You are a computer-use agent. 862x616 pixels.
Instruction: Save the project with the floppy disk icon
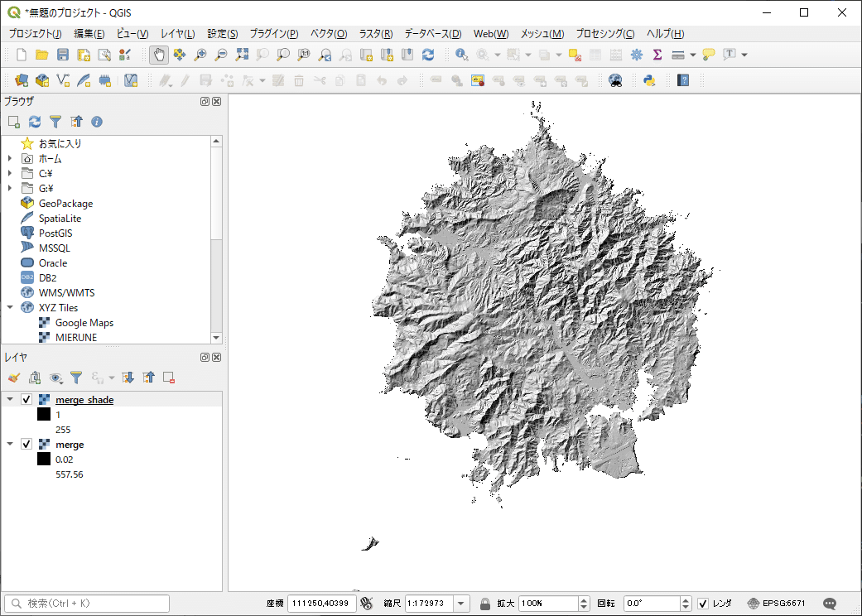coord(63,55)
